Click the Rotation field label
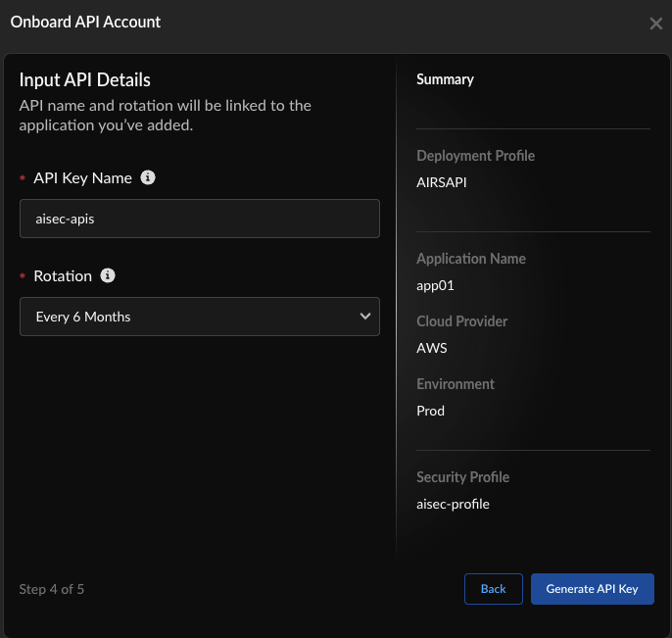 63,276
